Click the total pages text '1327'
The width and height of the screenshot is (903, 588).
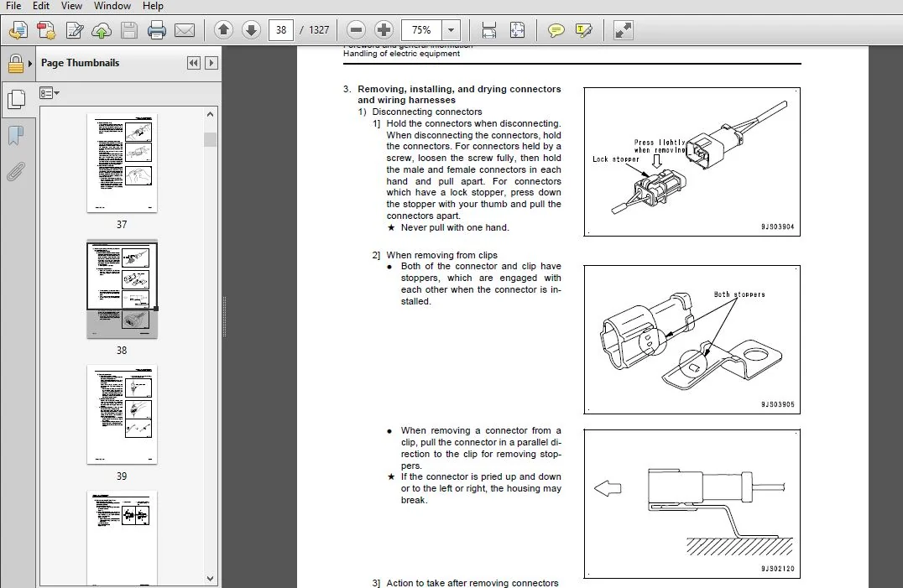(319, 30)
